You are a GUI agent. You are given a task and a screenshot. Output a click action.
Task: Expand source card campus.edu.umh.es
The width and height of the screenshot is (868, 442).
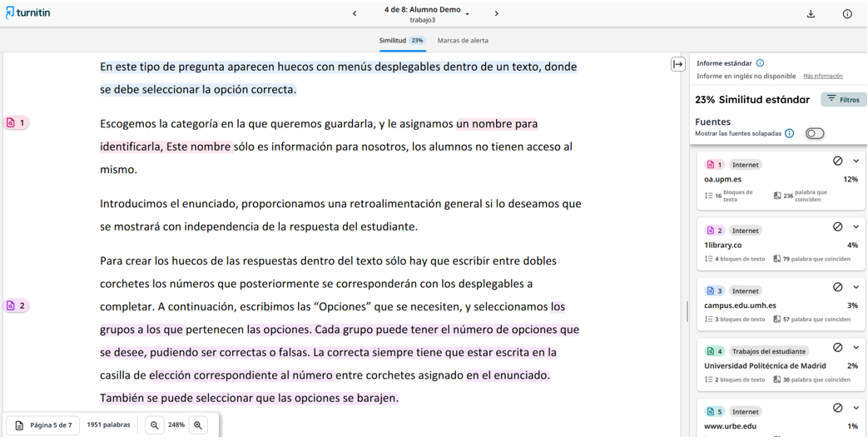pyautogui.click(x=856, y=287)
